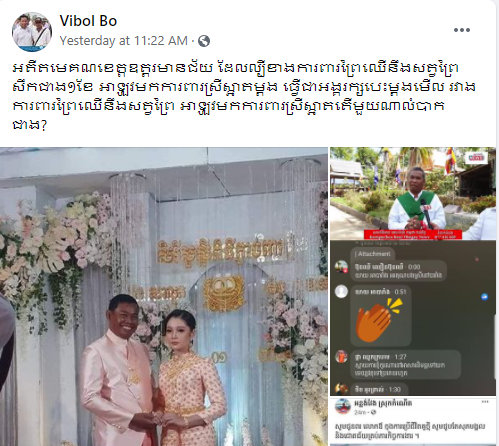Screen dimensions: 499x446
Task: Click the blank gray avatar beside the 0:51 comment
Action: [x=341, y=292]
